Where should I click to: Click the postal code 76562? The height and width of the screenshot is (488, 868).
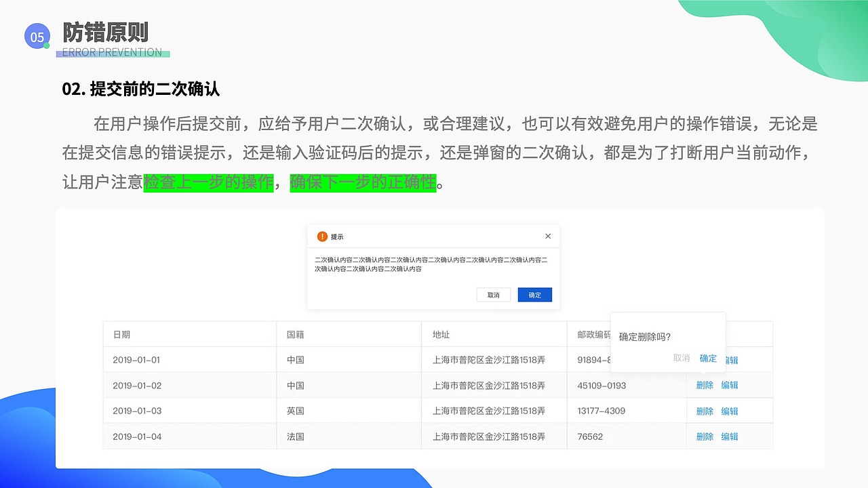tap(590, 436)
